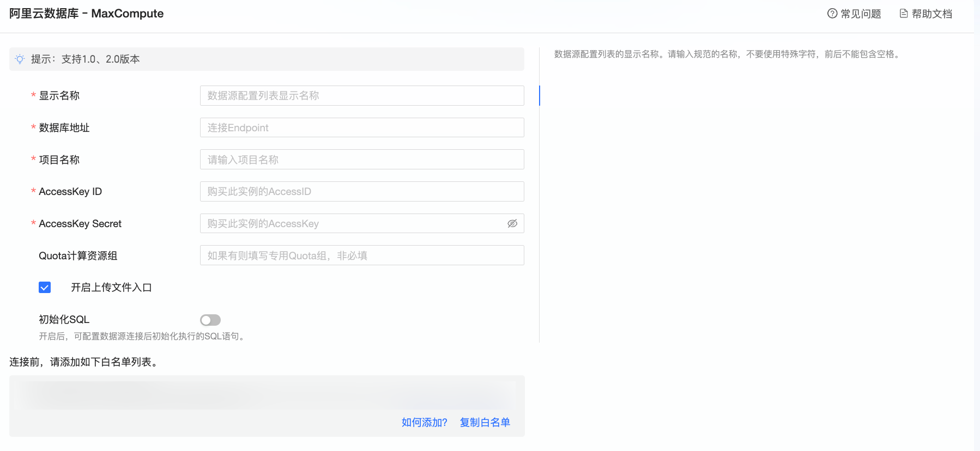
Task: Click the AccessKey ID label
Action: click(70, 192)
